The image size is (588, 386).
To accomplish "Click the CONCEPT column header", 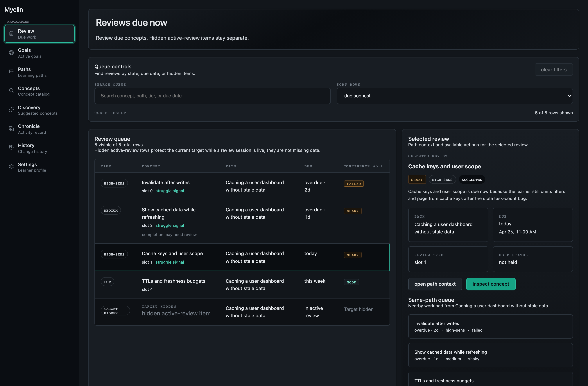I will pyautogui.click(x=151, y=166).
